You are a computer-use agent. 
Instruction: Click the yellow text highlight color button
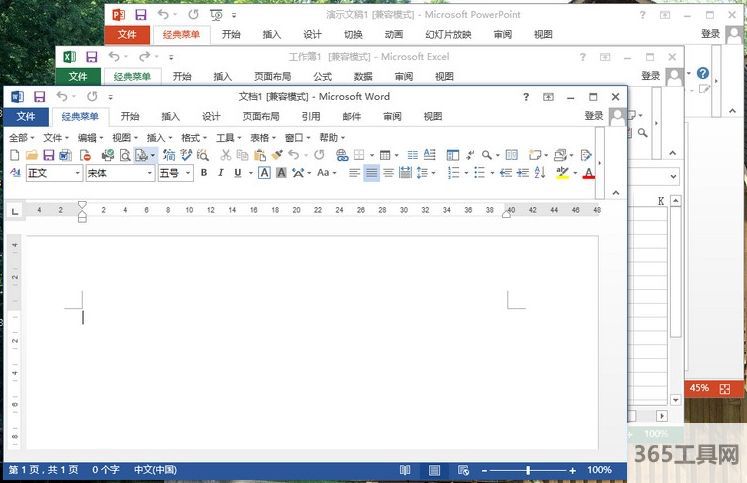(563, 173)
